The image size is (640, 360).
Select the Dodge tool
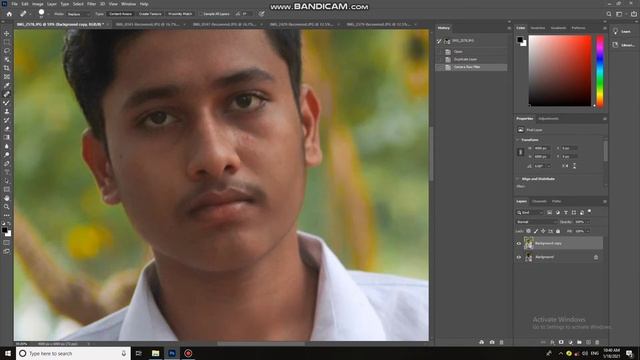[7, 155]
